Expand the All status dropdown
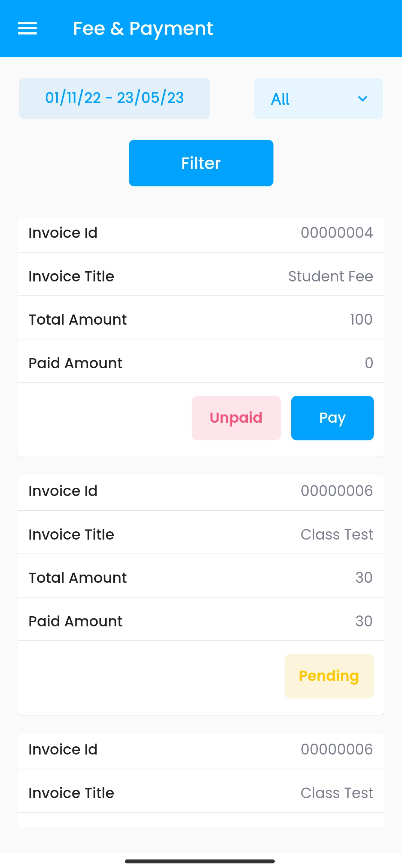Image resolution: width=402 pixels, height=868 pixels. [318, 98]
